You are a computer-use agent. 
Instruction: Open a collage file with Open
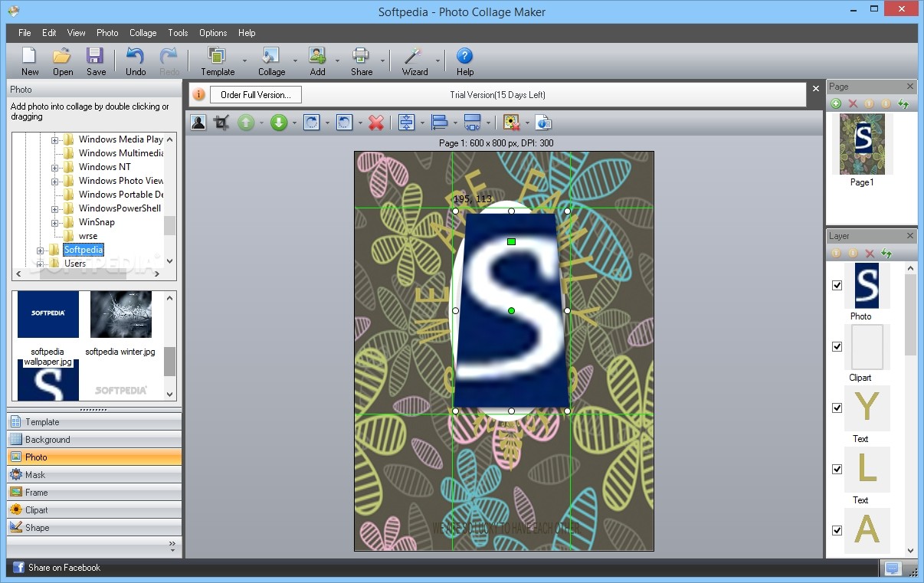click(63, 61)
